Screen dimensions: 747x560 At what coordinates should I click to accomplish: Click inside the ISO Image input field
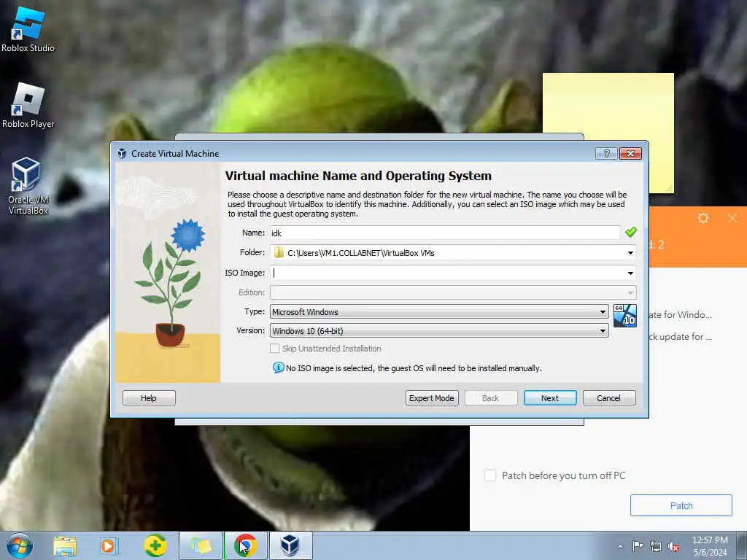pyautogui.click(x=448, y=273)
